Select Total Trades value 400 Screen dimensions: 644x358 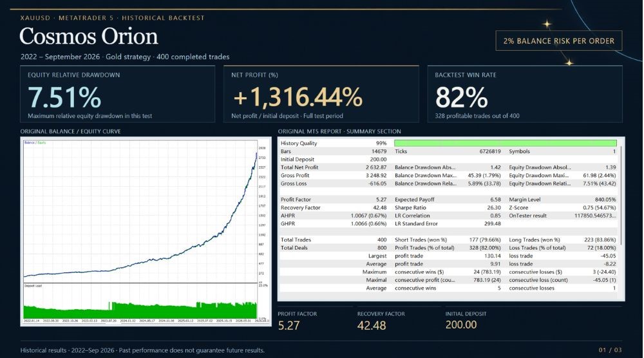[382, 240]
